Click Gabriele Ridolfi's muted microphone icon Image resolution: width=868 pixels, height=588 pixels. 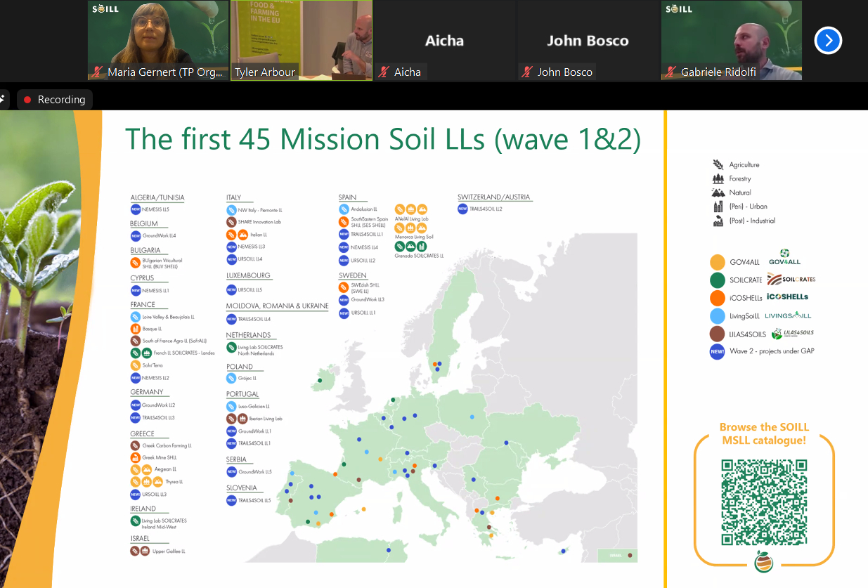click(x=671, y=72)
